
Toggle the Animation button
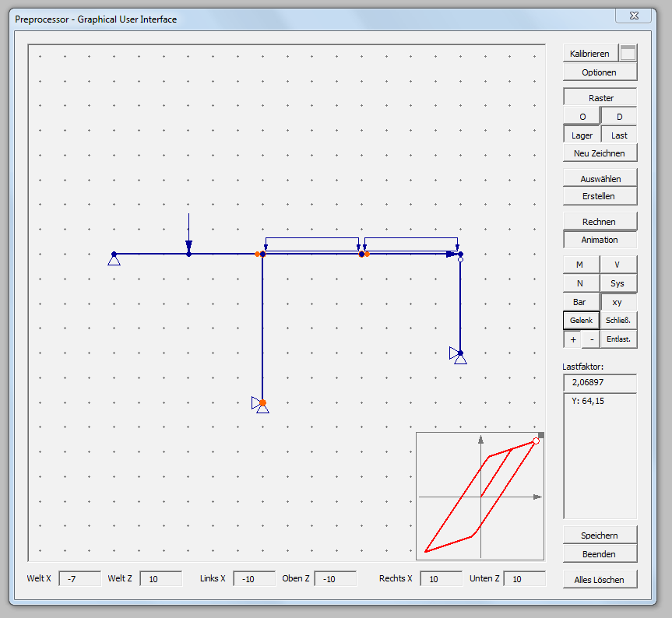click(600, 240)
